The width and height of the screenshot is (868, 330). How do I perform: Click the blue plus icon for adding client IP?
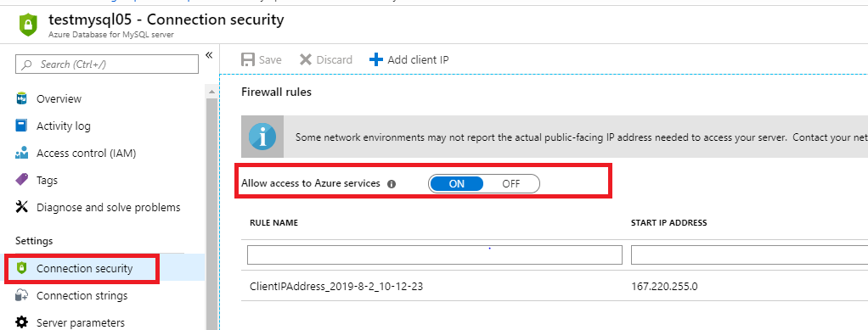(376, 59)
